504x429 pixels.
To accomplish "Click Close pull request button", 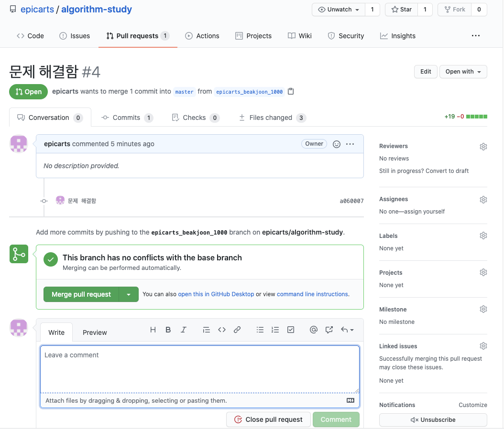I will pos(268,420).
